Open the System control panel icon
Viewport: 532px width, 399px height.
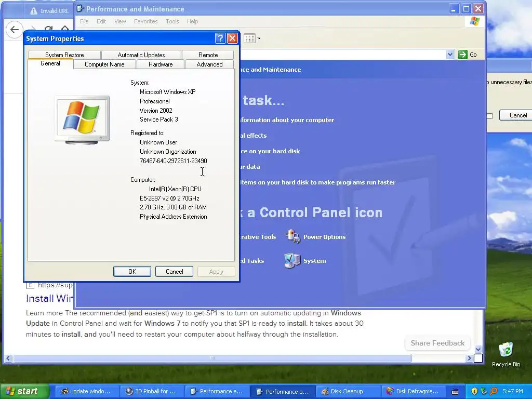point(292,261)
